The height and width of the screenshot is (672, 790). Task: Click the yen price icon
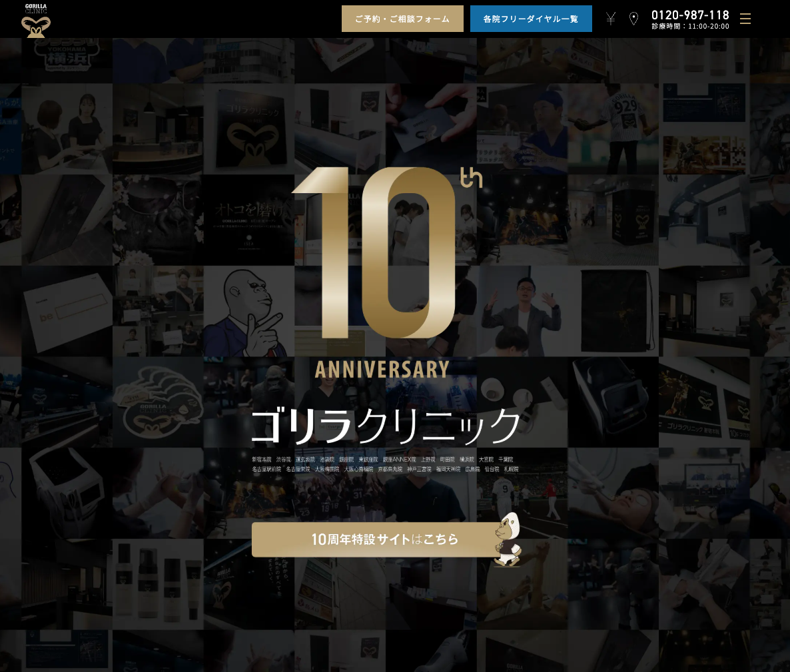click(611, 19)
